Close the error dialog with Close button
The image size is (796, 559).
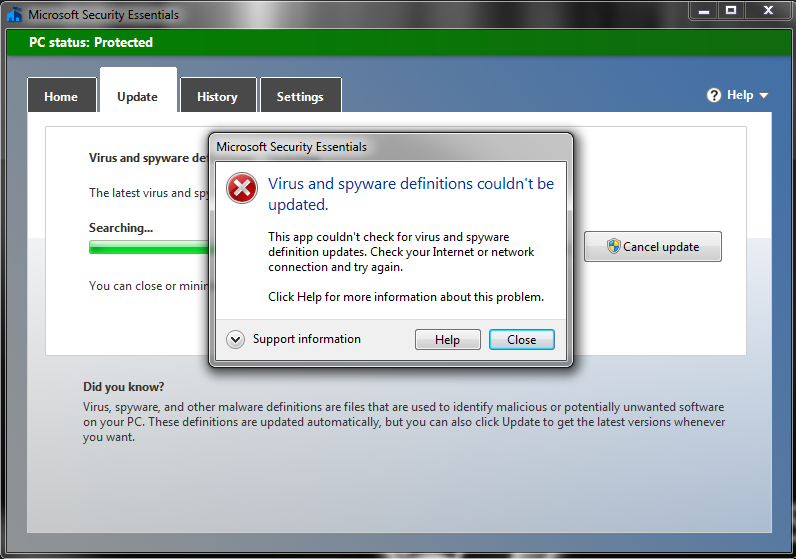point(522,340)
